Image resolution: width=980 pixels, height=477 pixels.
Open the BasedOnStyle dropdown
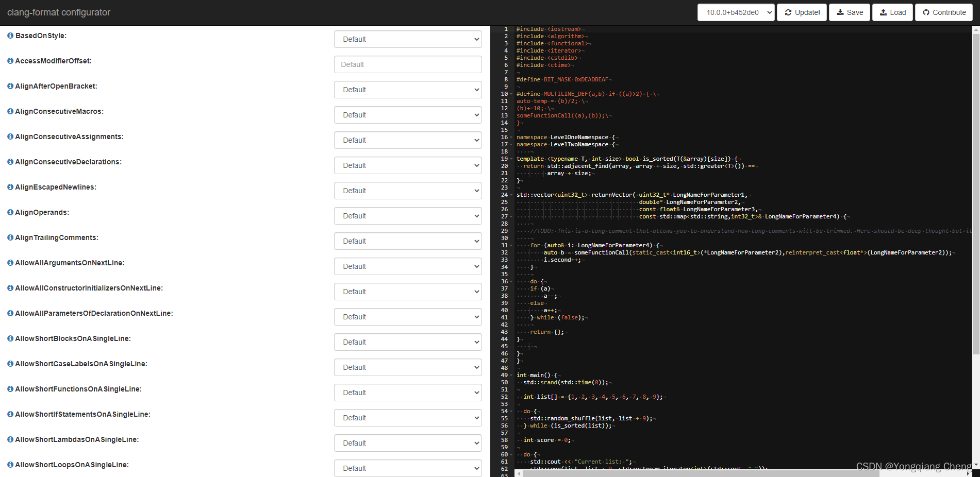tap(407, 39)
